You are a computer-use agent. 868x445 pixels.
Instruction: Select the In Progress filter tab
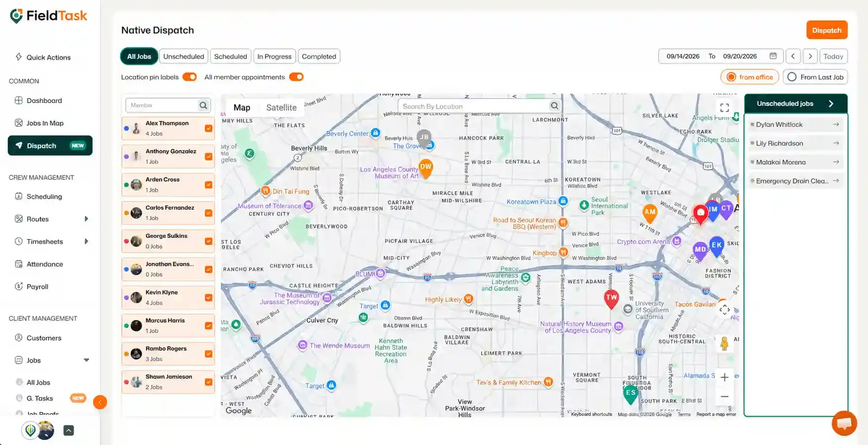274,56
